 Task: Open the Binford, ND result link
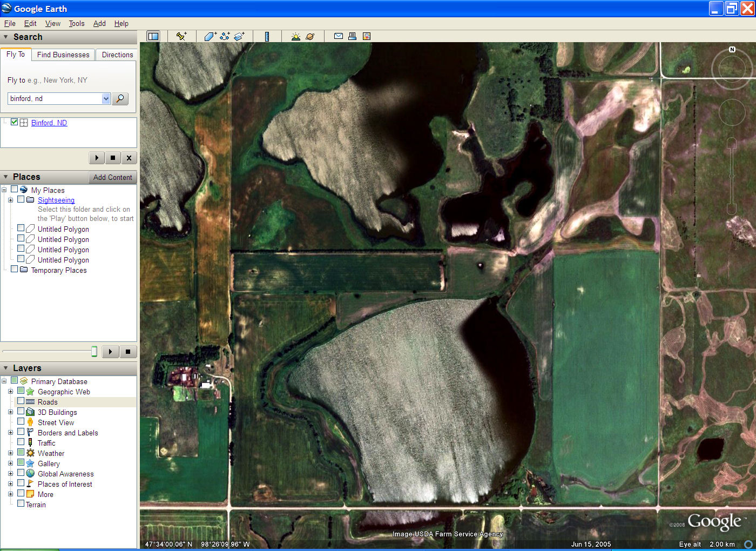point(49,123)
